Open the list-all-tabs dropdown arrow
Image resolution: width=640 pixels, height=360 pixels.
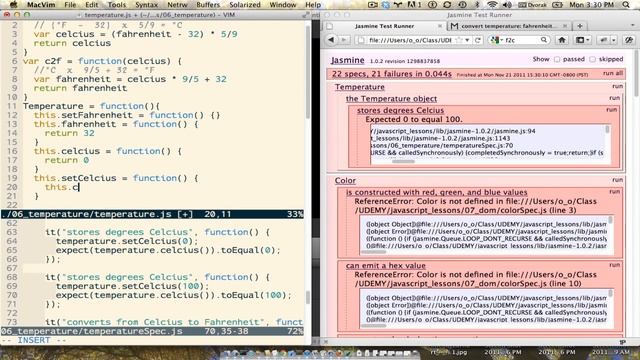point(632,26)
